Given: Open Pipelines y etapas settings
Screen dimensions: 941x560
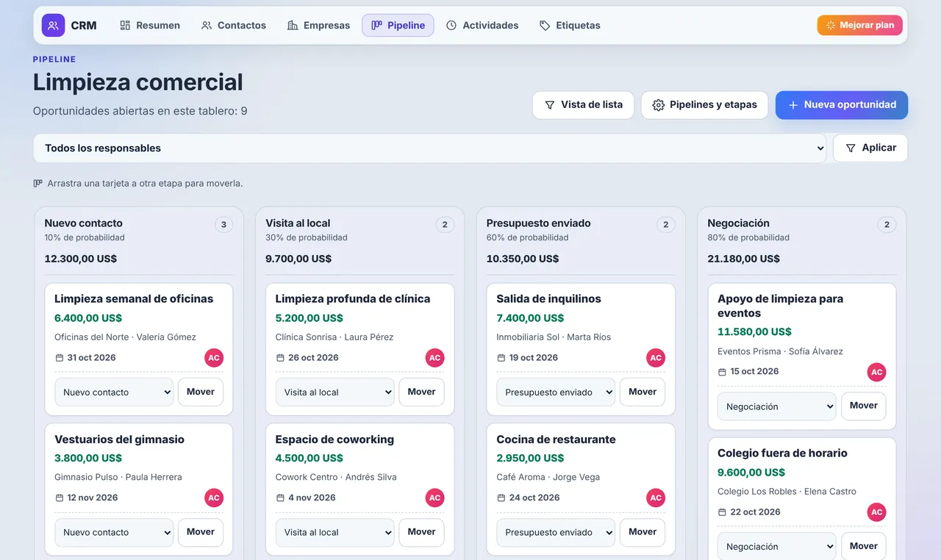Looking at the screenshot, I should coord(705,105).
